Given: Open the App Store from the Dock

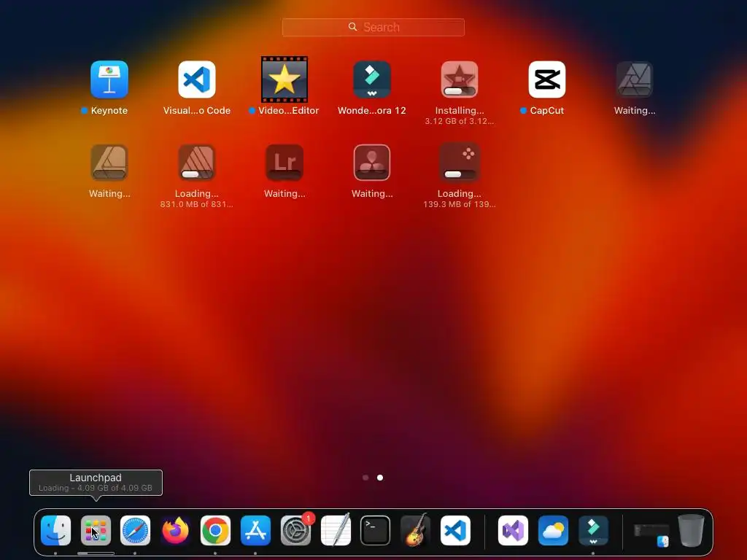Looking at the screenshot, I should click(256, 530).
